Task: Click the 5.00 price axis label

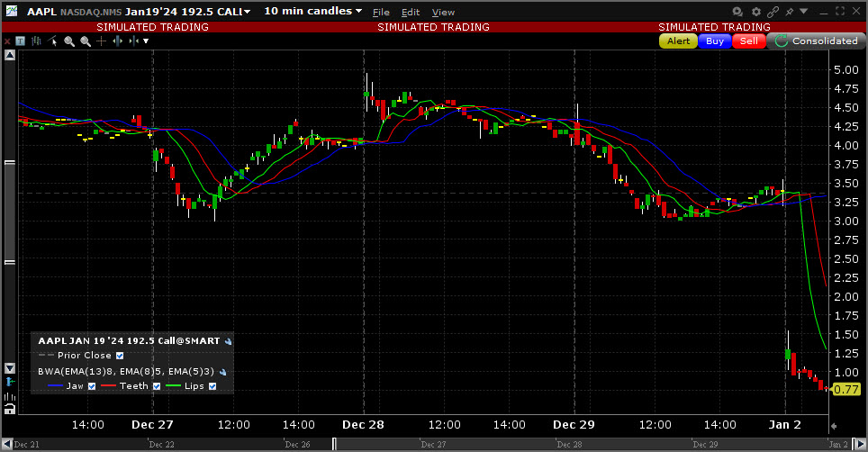Action: 846,70
